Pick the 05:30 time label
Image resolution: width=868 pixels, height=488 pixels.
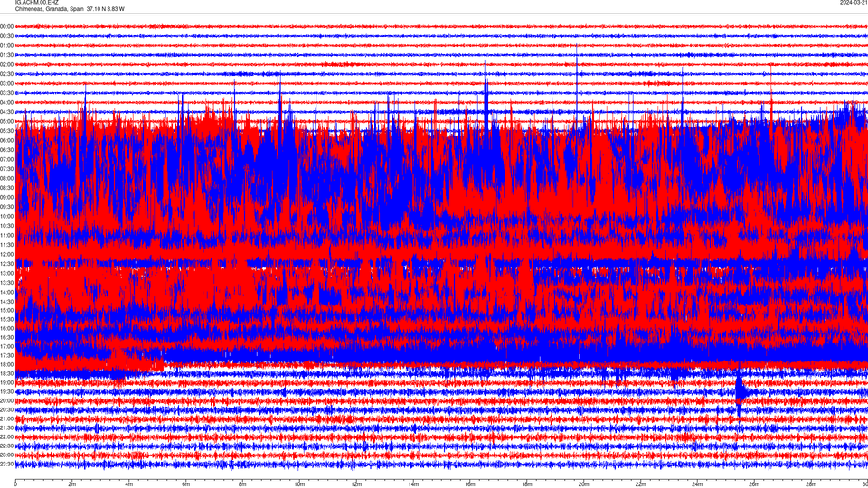pos(7,131)
